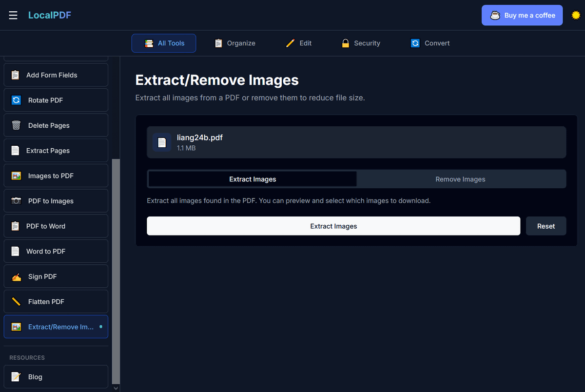Click the liang24b.pdf file icon
Screen dimensions: 585x392
click(162, 142)
